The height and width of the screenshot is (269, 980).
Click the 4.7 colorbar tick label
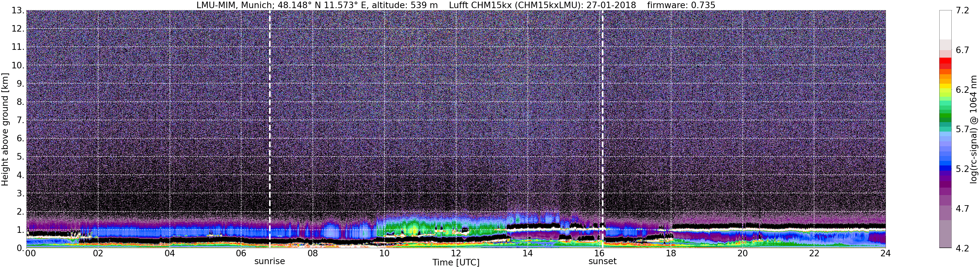(962, 208)
